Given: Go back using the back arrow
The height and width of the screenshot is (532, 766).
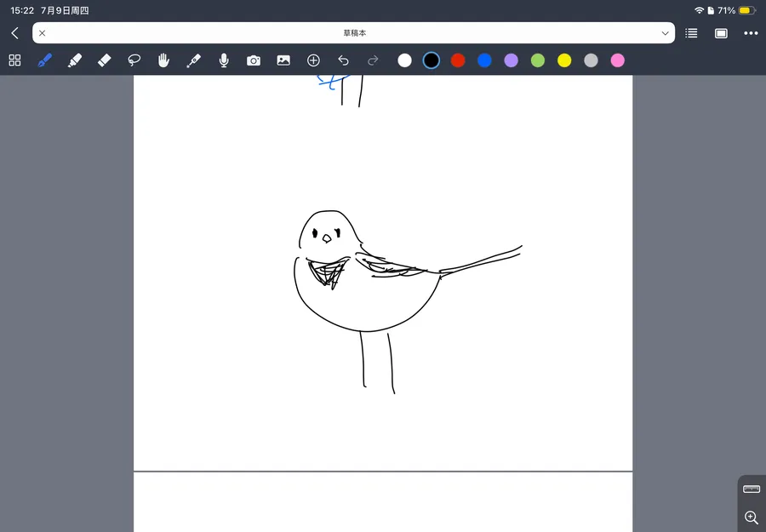Looking at the screenshot, I should point(14,33).
